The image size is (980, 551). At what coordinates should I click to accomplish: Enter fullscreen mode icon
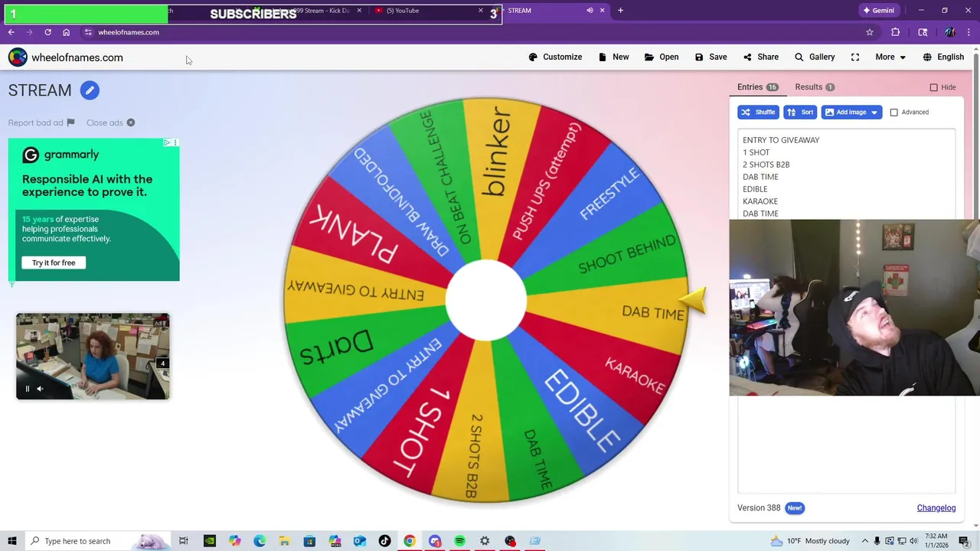[x=855, y=57]
